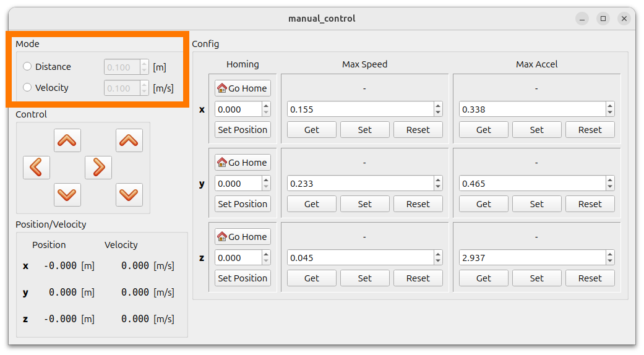Screen dimensions: 644x355
Task: Increment the z homing position spinner
Action: click(266, 254)
